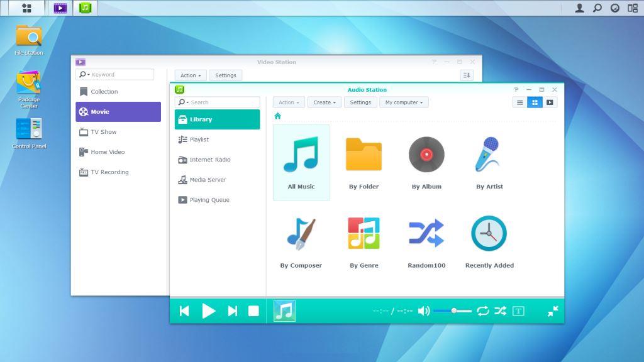This screenshot has height=362, width=644.
Task: Select the By Folder browsing icon
Action: (364, 155)
